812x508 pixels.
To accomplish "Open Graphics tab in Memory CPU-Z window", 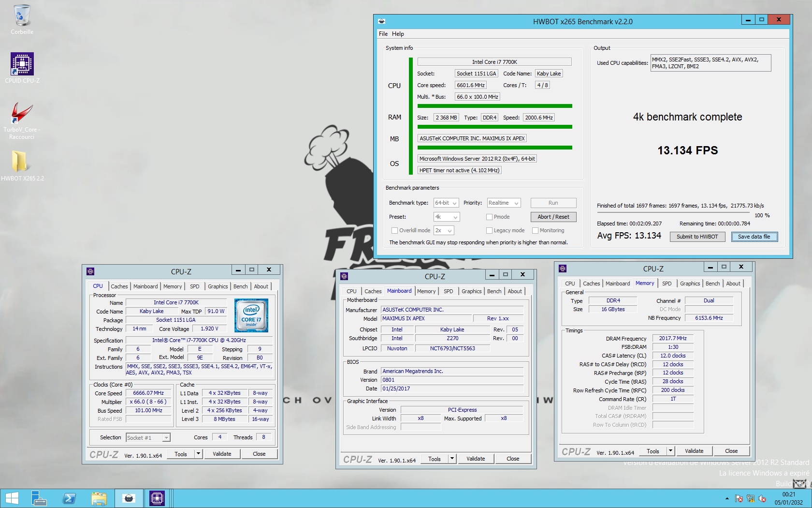I will coord(690,284).
